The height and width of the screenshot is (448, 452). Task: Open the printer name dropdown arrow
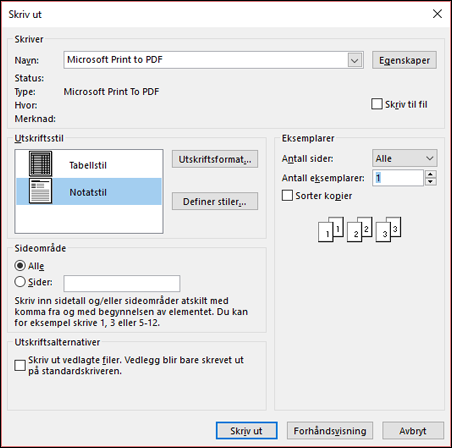coord(355,60)
